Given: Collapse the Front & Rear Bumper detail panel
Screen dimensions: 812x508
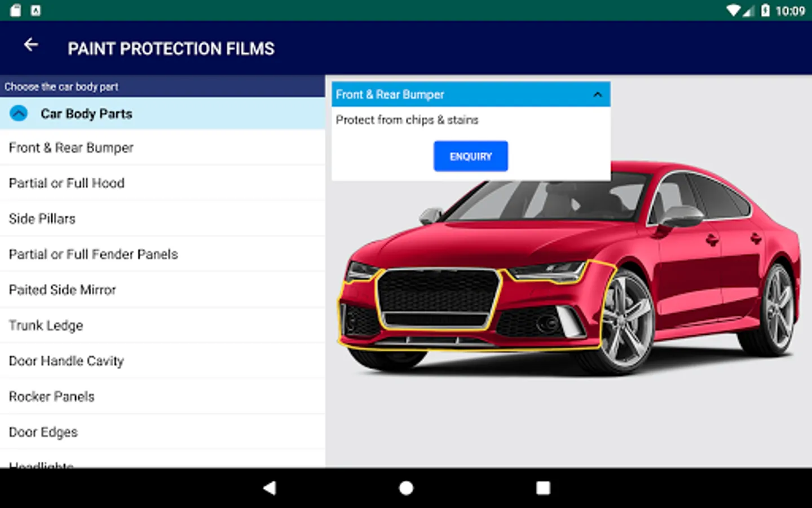Looking at the screenshot, I should point(598,94).
